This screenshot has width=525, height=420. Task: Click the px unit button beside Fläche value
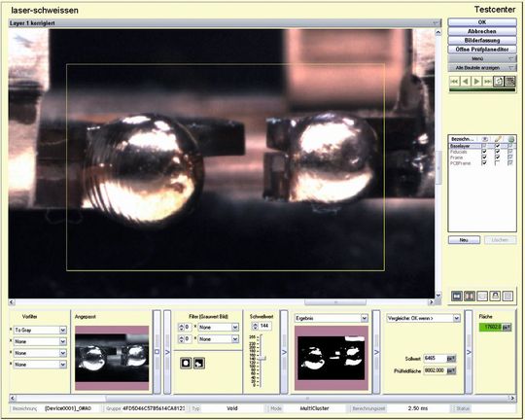pyautogui.click(x=507, y=328)
